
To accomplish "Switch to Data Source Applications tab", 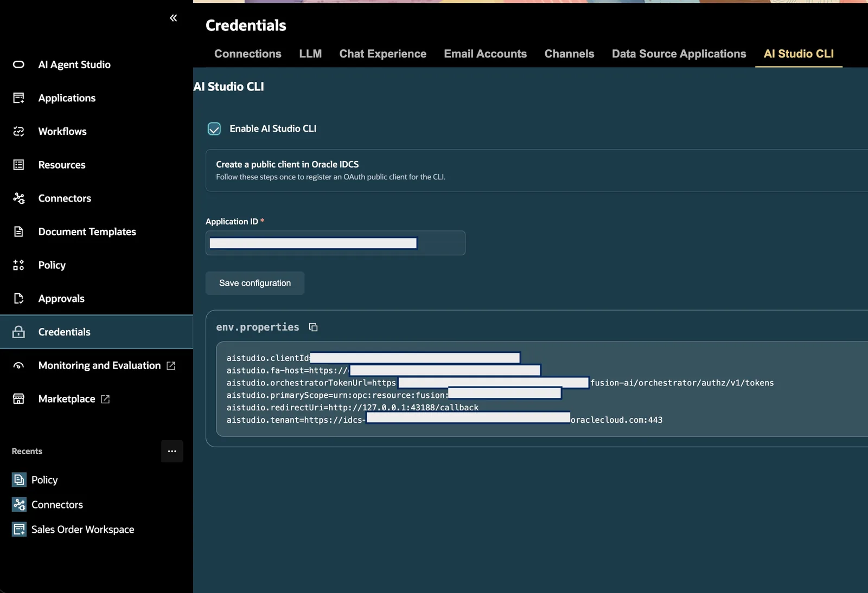I will (679, 54).
